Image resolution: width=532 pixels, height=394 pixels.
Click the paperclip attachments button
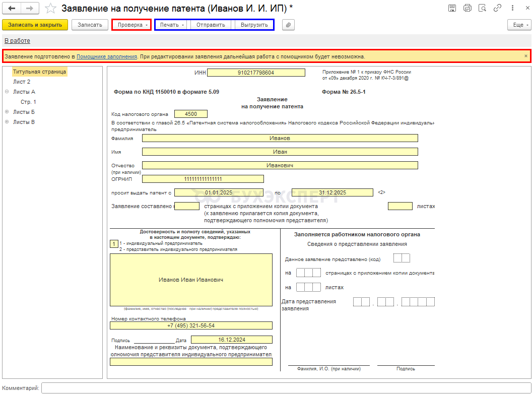[288, 25]
